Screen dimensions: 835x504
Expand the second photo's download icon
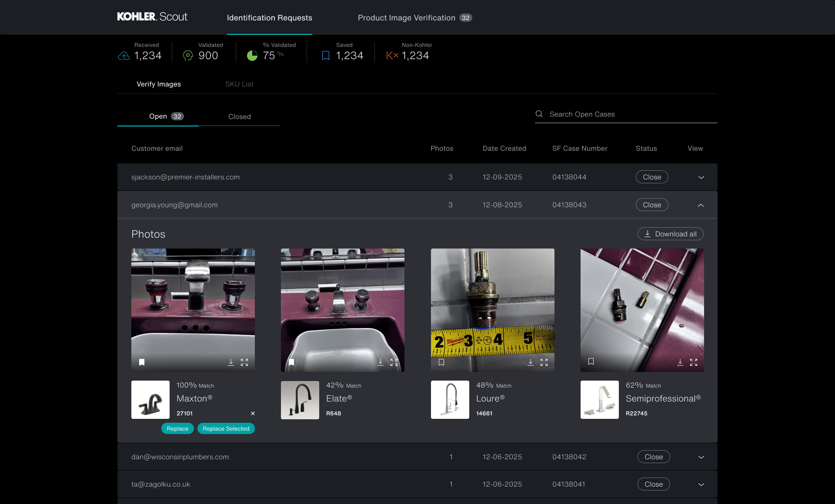coord(381,362)
